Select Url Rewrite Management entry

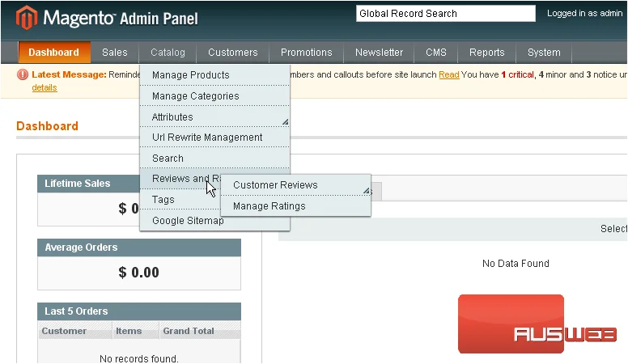[214, 138]
